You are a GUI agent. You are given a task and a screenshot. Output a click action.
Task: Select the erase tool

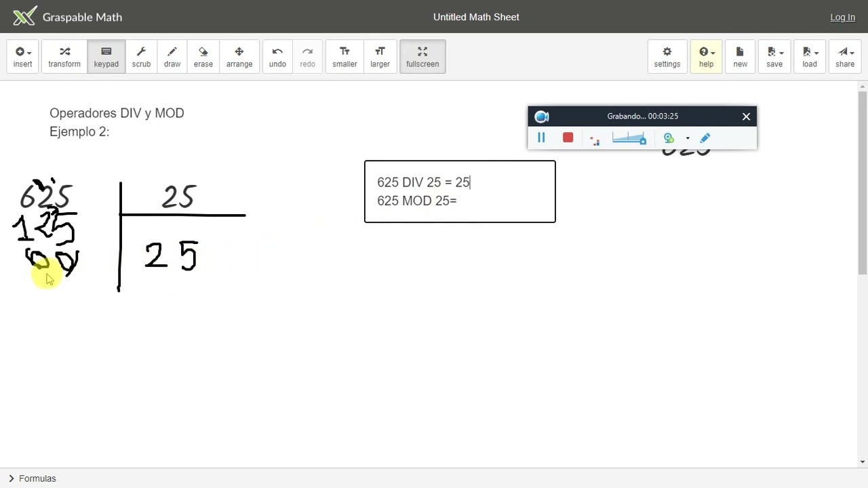203,57
